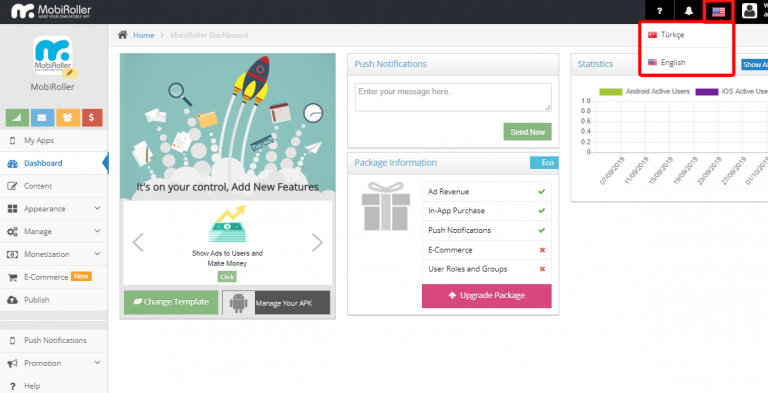
Task: Click the orange users group shortcut button
Action: pos(68,118)
